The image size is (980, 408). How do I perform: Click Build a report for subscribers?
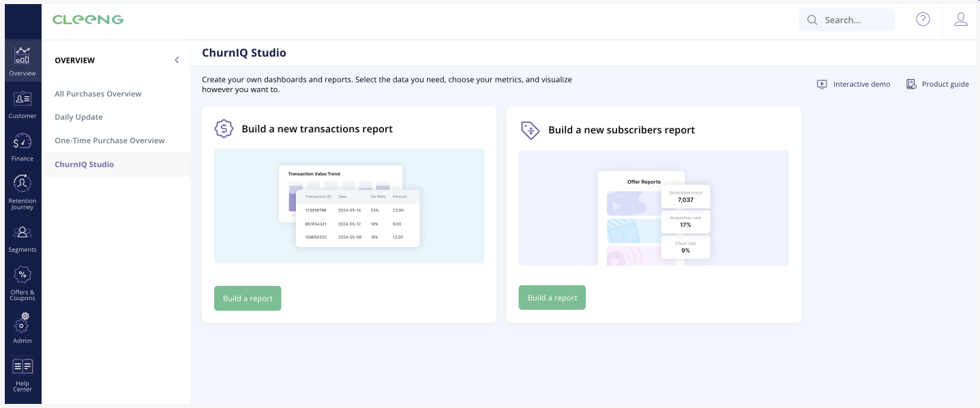pyautogui.click(x=552, y=297)
